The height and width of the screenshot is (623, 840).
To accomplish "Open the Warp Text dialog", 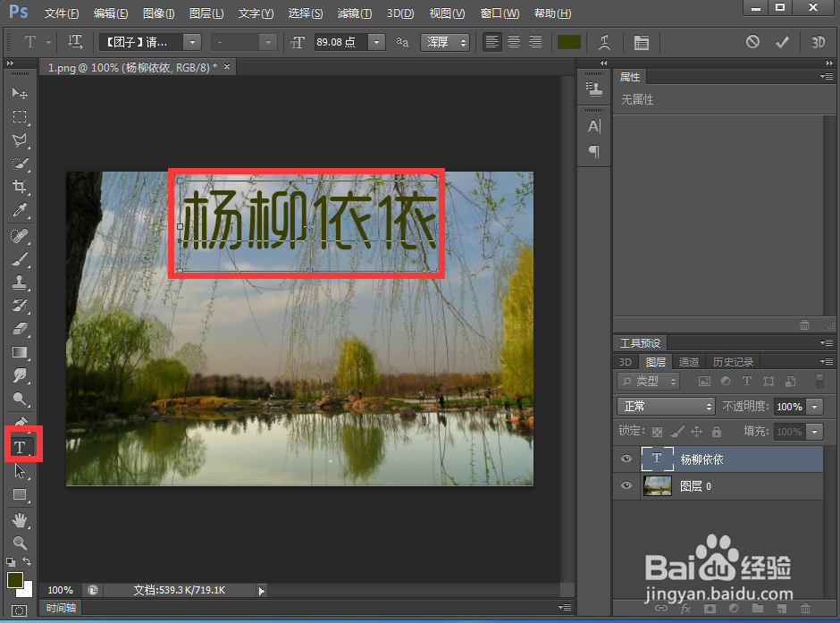I will (604, 41).
